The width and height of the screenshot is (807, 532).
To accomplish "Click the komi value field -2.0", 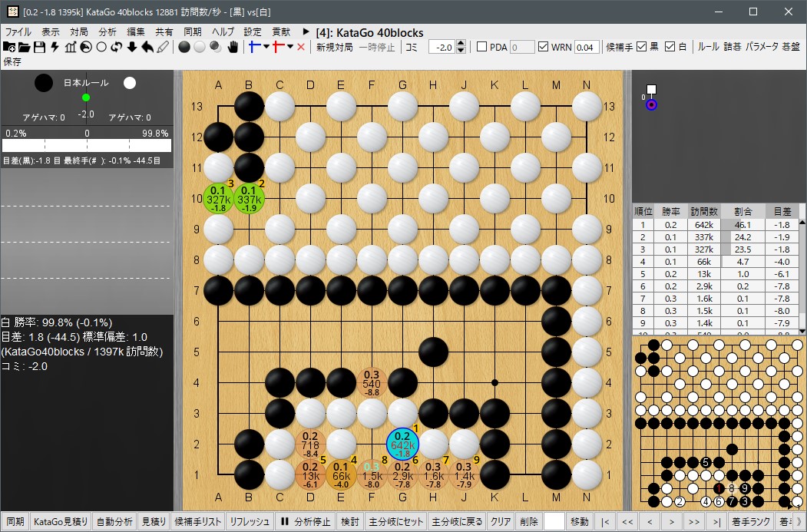I will click(442, 48).
